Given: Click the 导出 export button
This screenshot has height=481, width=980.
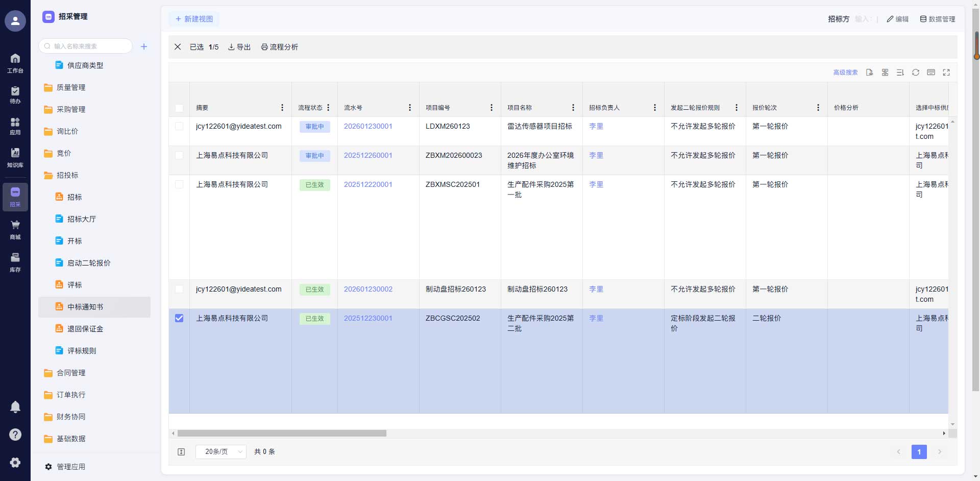Looking at the screenshot, I should [x=239, y=47].
